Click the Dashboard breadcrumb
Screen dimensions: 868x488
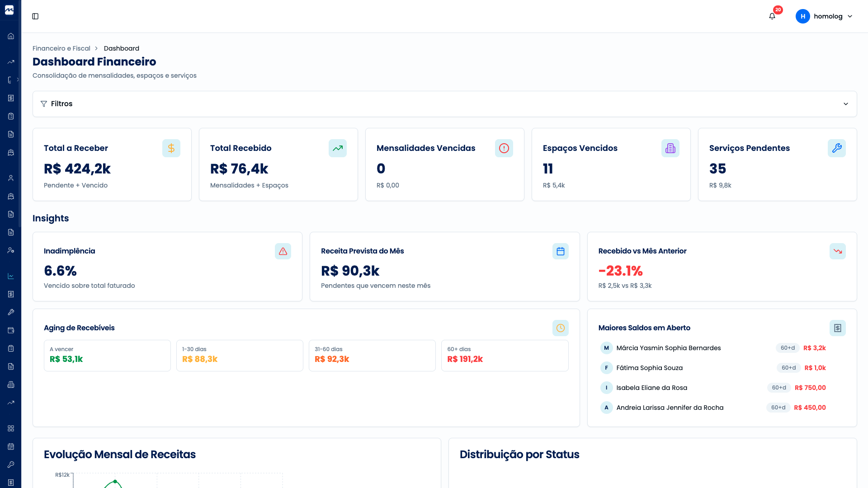[x=122, y=48]
